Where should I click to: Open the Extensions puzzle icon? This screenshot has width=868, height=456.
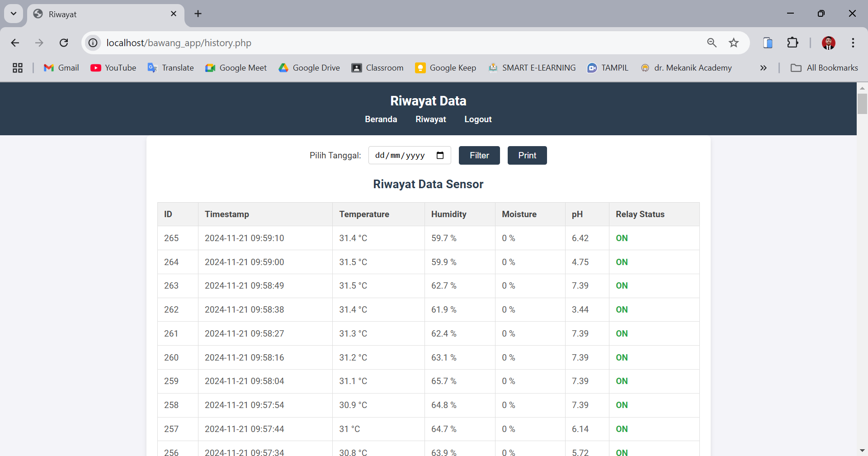(793, 43)
